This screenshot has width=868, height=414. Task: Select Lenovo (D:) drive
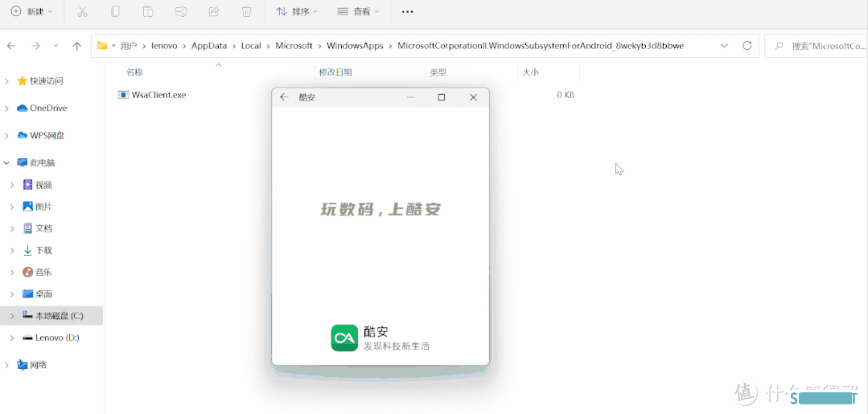coord(58,337)
